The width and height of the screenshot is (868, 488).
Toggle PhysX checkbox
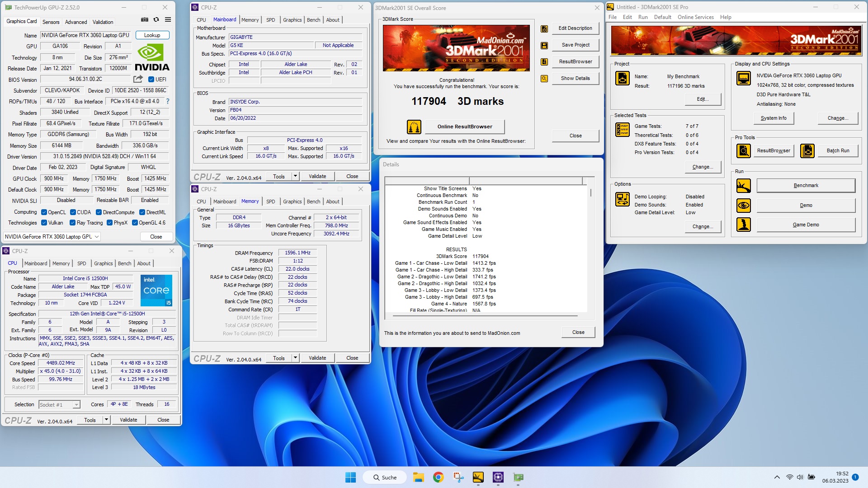click(x=109, y=223)
